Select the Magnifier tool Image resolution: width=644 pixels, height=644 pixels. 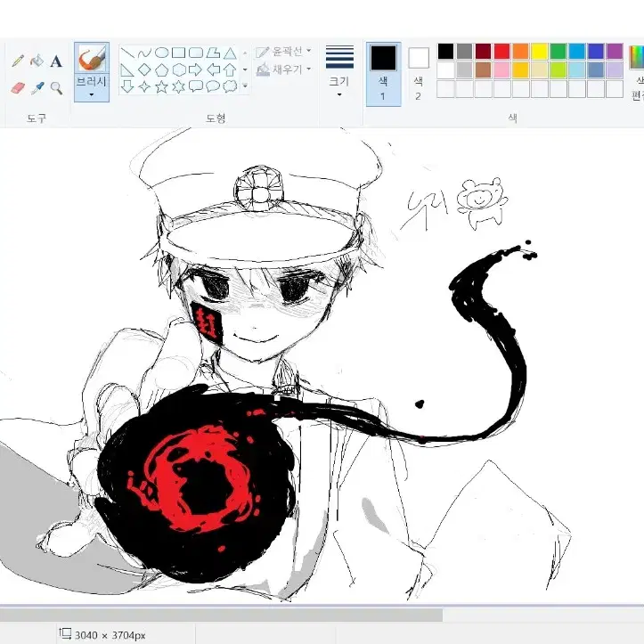coord(56,88)
